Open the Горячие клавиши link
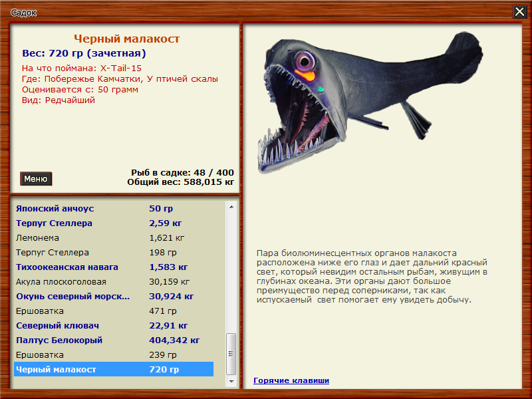Screen dimensions: 532x399 (291, 380)
